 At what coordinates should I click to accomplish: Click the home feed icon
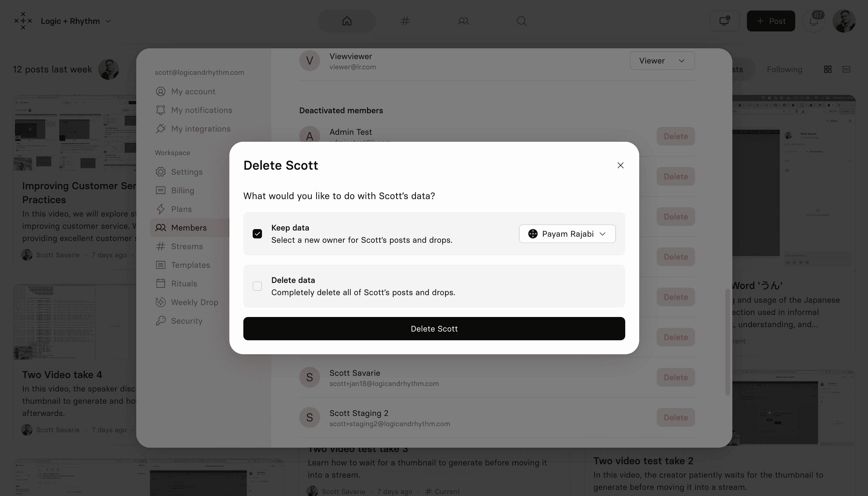347,21
